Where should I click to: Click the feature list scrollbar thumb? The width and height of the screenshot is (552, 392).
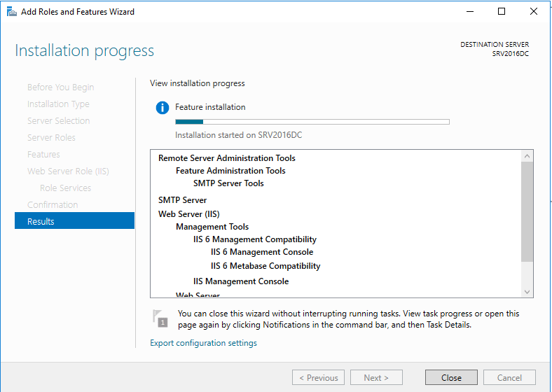pyautogui.click(x=527, y=212)
